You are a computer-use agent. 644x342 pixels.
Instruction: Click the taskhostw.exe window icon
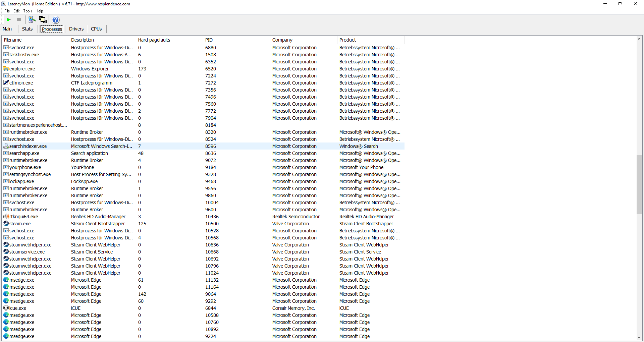coord(6,55)
